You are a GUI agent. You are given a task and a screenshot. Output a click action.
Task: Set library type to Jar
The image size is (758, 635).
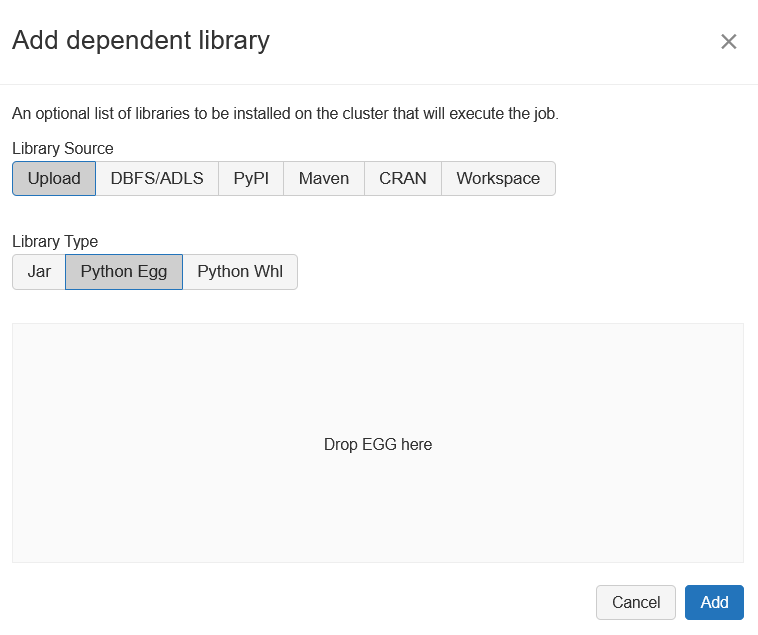pos(39,272)
